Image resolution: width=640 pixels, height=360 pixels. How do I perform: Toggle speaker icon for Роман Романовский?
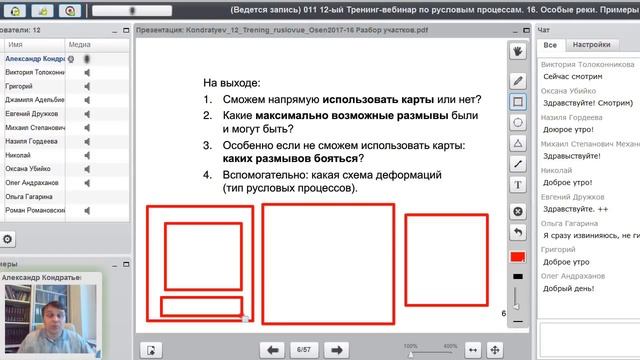tap(87, 211)
